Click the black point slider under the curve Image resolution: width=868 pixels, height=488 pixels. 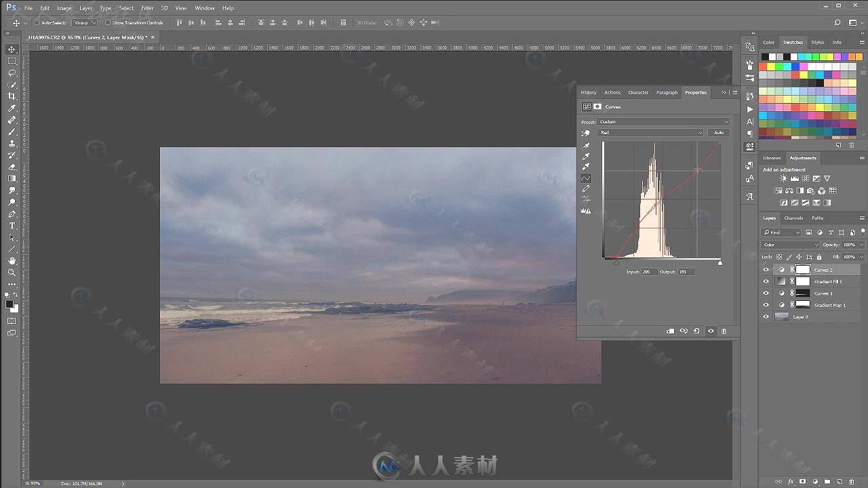tap(616, 263)
